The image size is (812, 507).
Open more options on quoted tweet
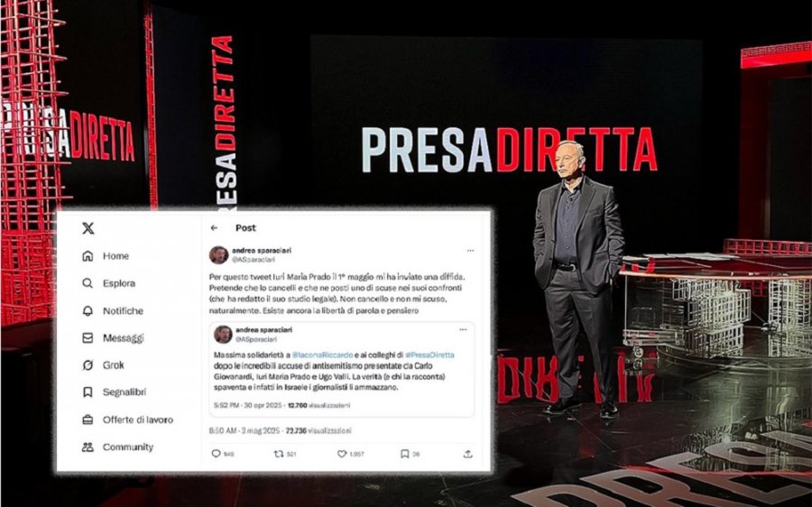[463, 329]
